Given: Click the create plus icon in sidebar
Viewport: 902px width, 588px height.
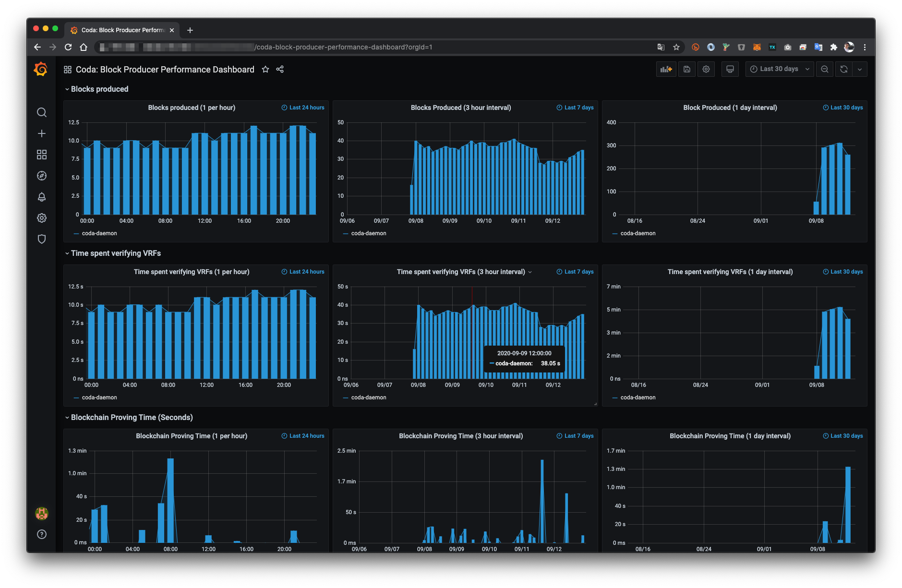Looking at the screenshot, I should (42, 133).
